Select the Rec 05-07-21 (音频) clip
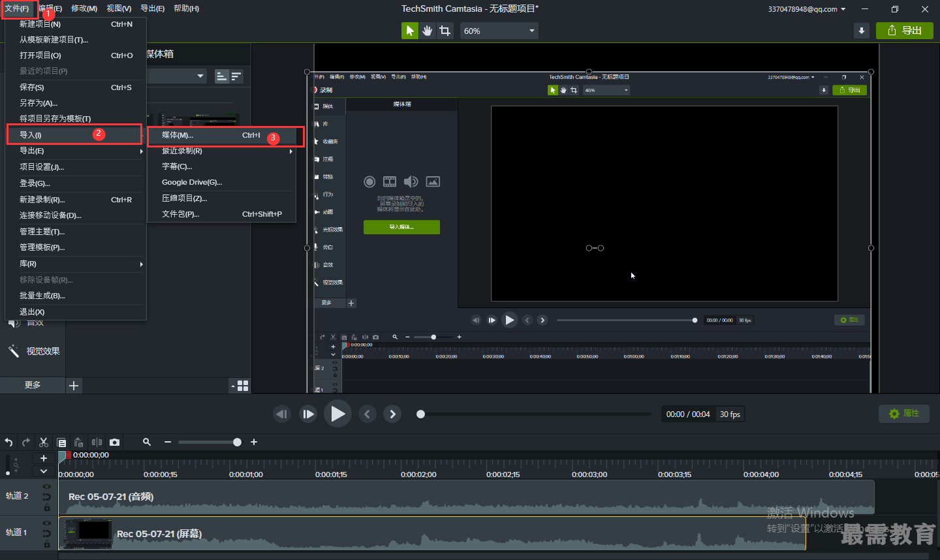940x560 pixels. point(466,497)
